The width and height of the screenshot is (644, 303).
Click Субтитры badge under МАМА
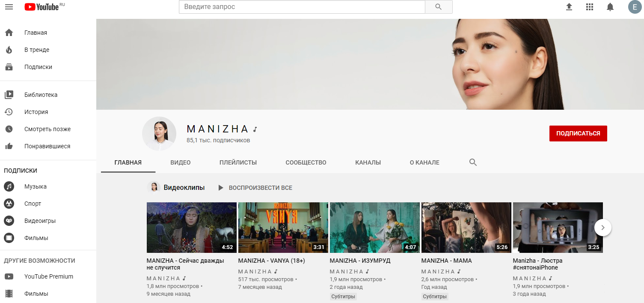(435, 297)
